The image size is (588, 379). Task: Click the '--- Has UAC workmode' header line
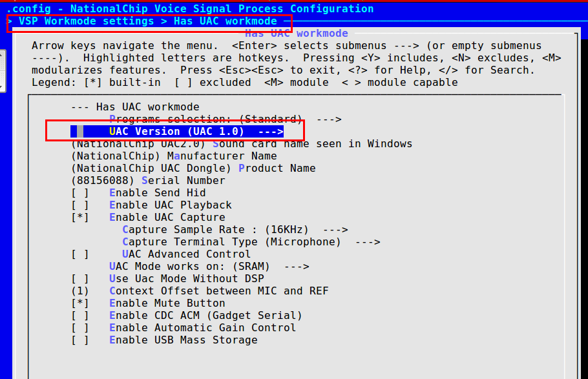point(136,107)
